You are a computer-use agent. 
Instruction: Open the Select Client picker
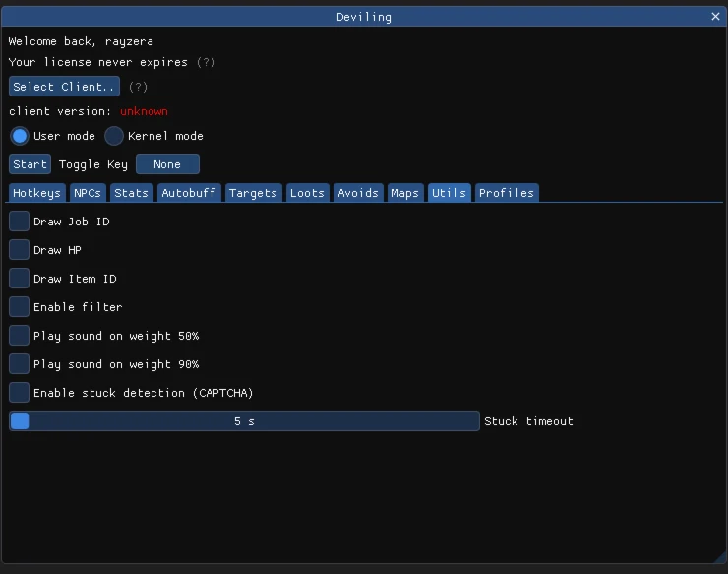[64, 87]
